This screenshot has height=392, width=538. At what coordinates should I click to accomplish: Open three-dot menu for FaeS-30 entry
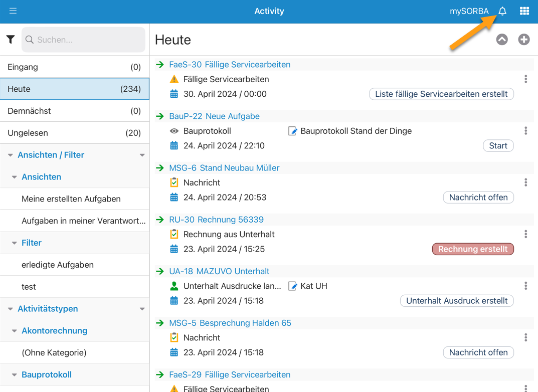525,79
